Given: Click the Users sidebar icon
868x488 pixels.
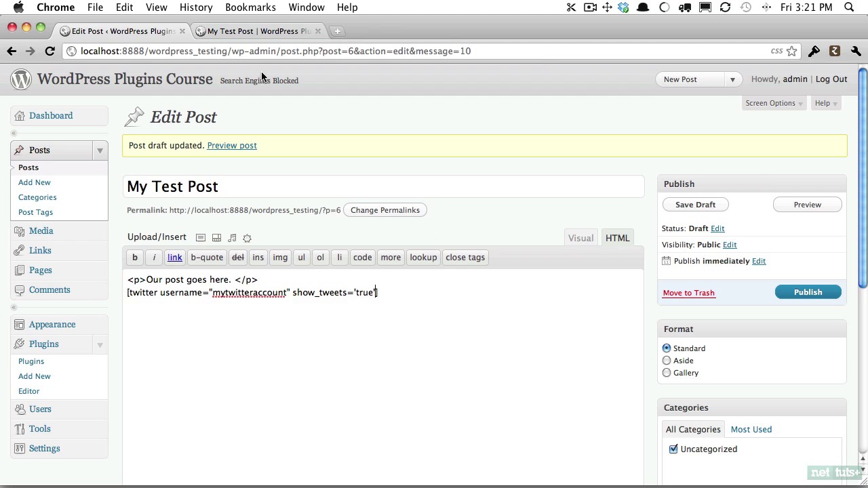Looking at the screenshot, I should (x=19, y=409).
